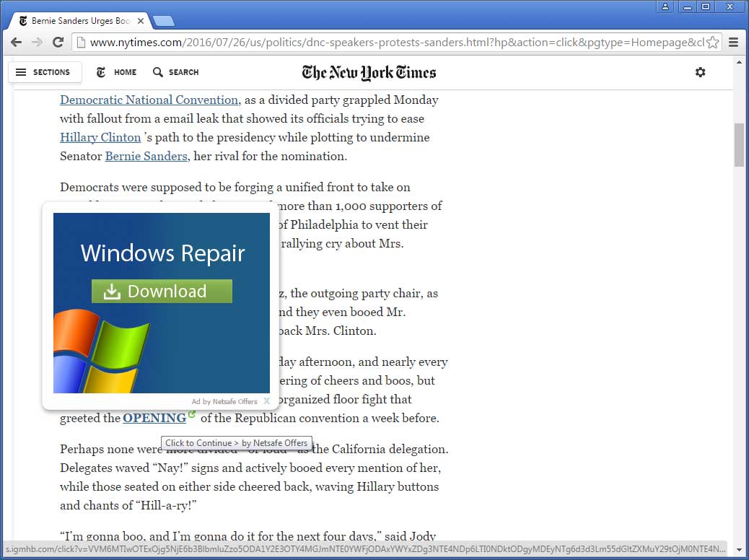Minimize the Chrome window
Viewport: 749px width, 560px height.
pyautogui.click(x=688, y=6)
